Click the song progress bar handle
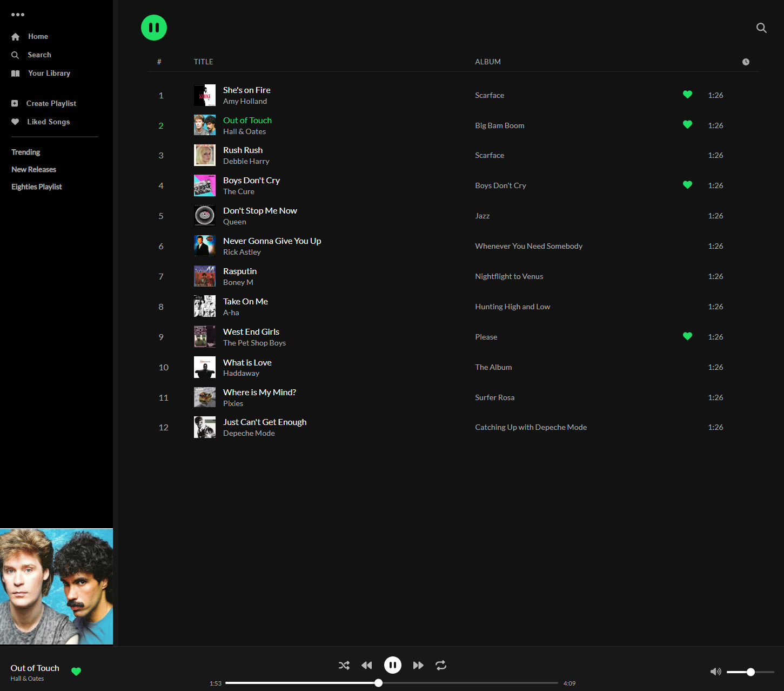Viewport: 784px width, 691px height. pyautogui.click(x=379, y=683)
